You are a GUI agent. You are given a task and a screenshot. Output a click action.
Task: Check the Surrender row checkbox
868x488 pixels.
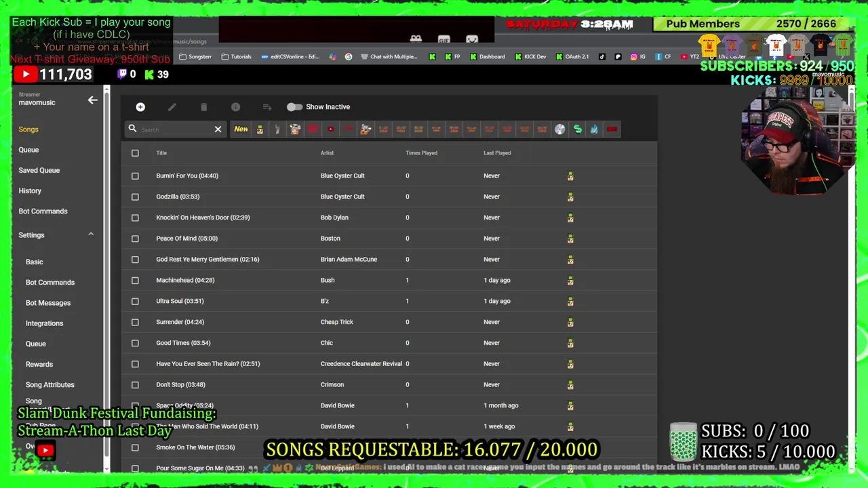click(x=135, y=323)
